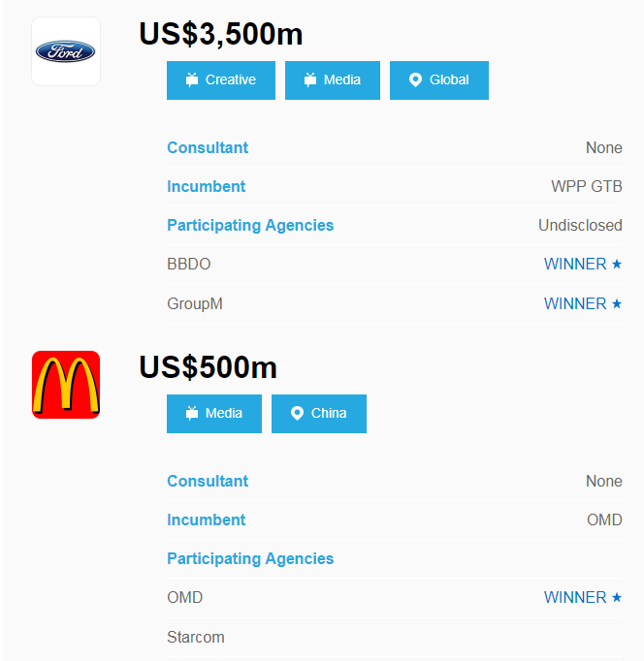The height and width of the screenshot is (661, 644).
Task: Click the location pin icon on China
Action: (x=297, y=414)
